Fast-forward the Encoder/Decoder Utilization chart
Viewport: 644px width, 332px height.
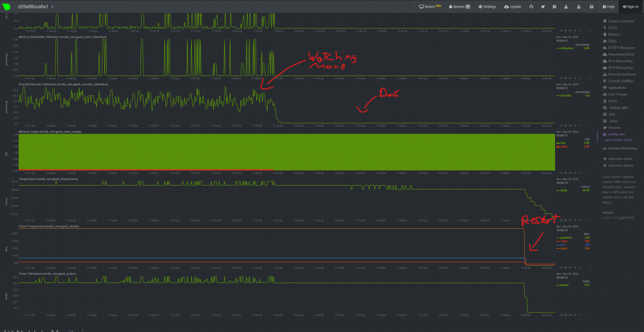coord(570,125)
